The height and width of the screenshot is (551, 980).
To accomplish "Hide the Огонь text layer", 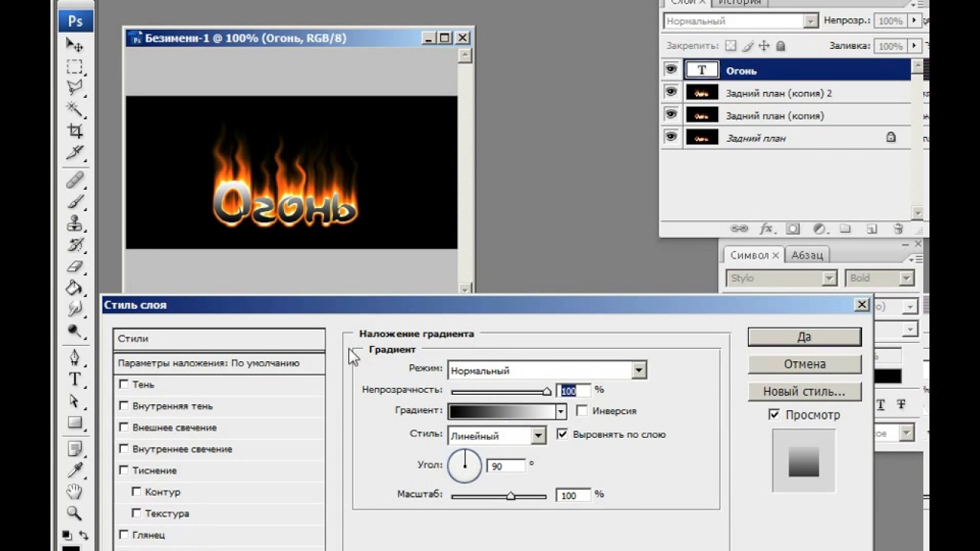I will [x=671, y=70].
